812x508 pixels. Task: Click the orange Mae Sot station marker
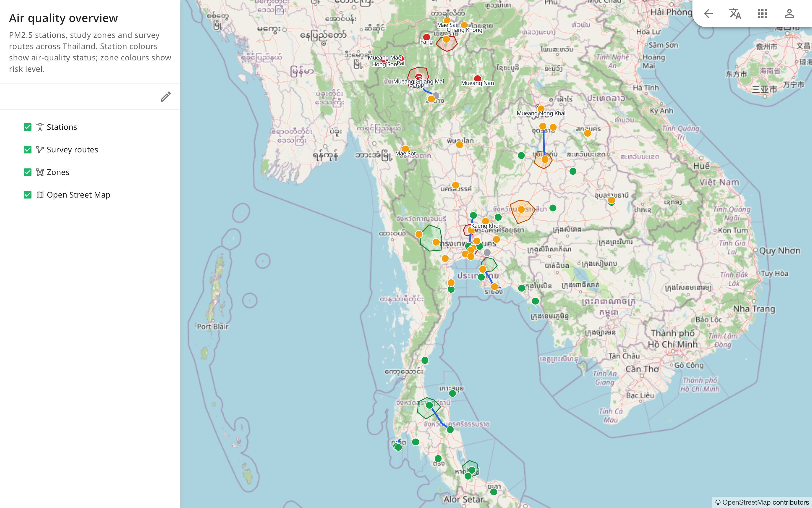click(405, 149)
